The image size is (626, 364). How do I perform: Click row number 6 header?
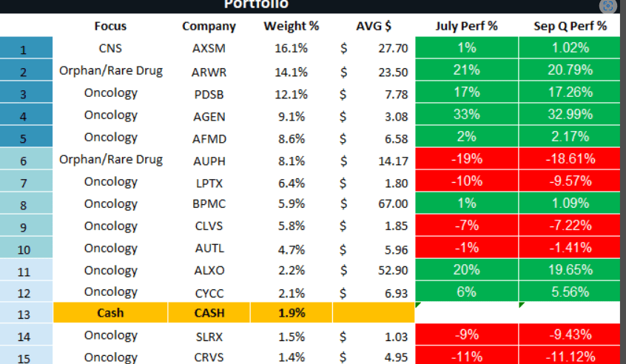point(24,161)
